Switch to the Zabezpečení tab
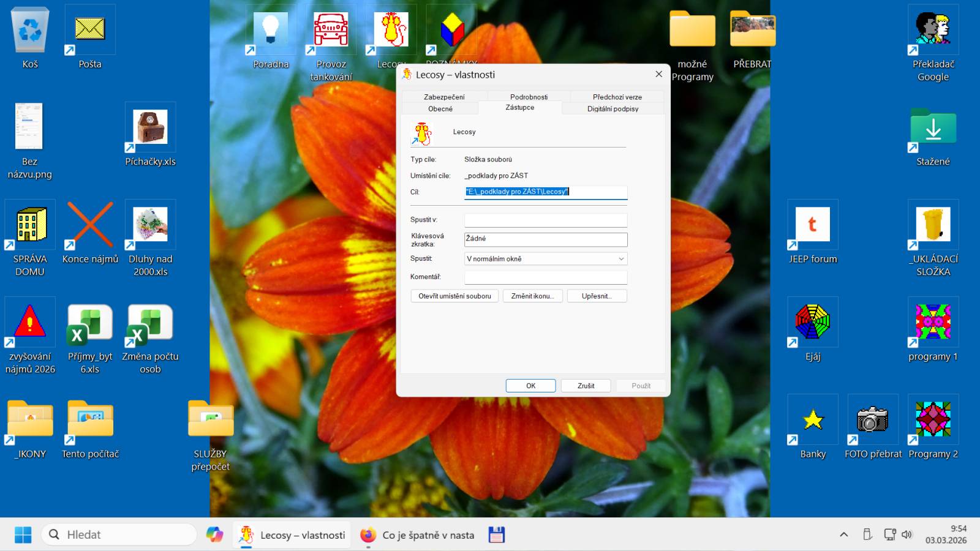 point(444,97)
